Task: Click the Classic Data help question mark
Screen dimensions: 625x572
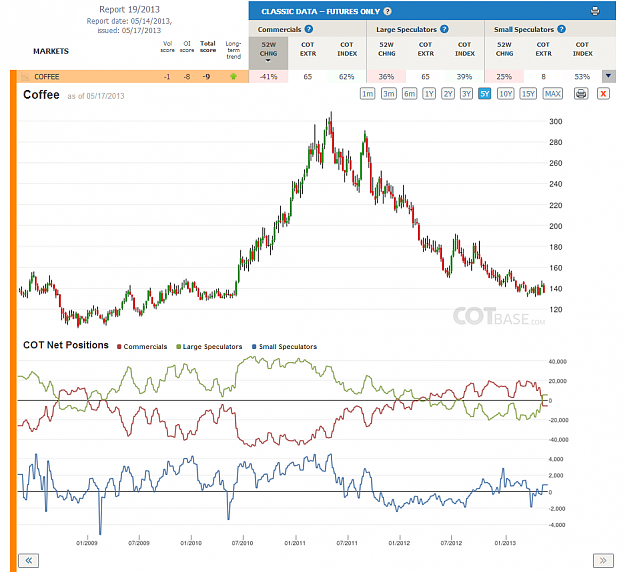Action: [387, 11]
